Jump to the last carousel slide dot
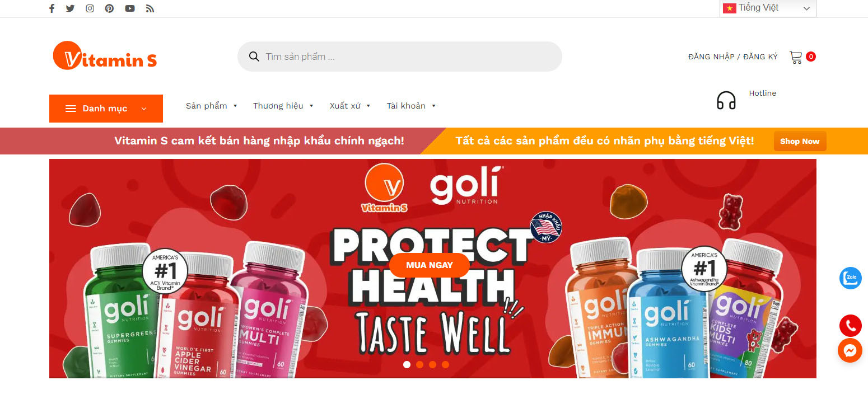The image size is (868, 413). [445, 364]
